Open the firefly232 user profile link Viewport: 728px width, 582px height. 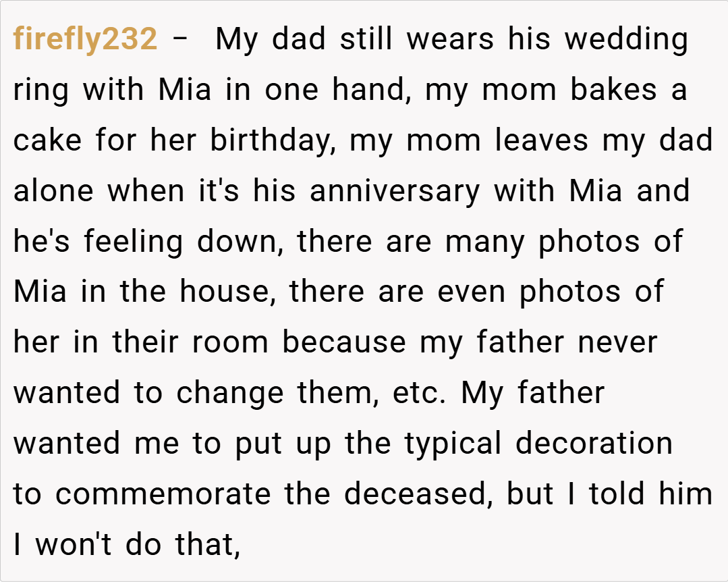coord(85,40)
